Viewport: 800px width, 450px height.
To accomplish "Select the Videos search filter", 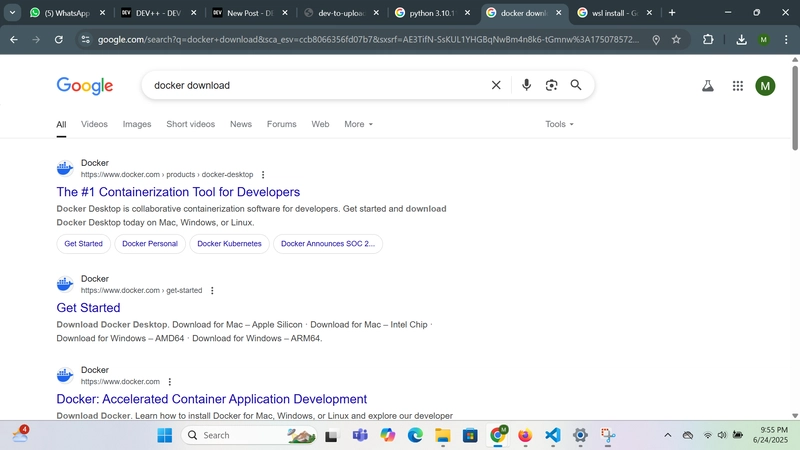I will point(94,124).
